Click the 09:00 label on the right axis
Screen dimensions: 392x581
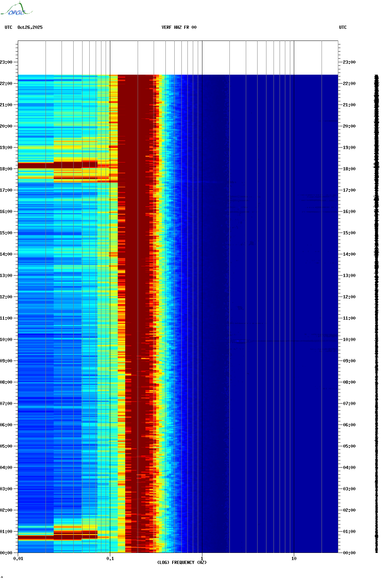pyautogui.click(x=349, y=361)
